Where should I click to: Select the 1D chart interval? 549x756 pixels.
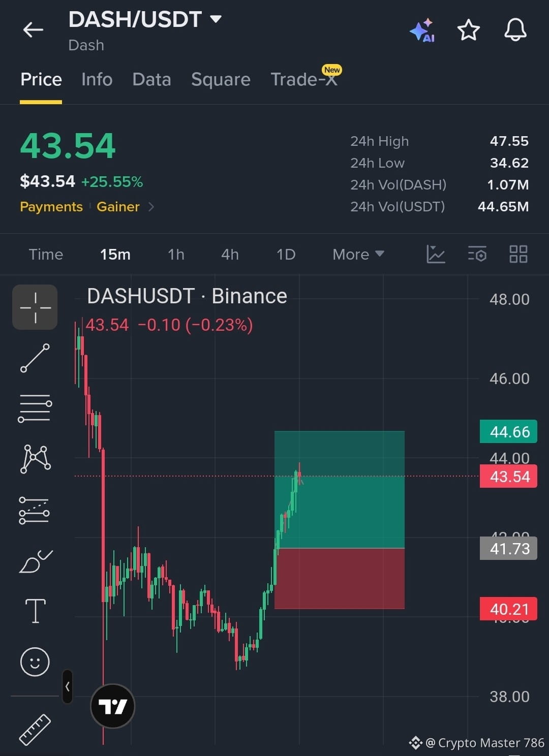(286, 254)
